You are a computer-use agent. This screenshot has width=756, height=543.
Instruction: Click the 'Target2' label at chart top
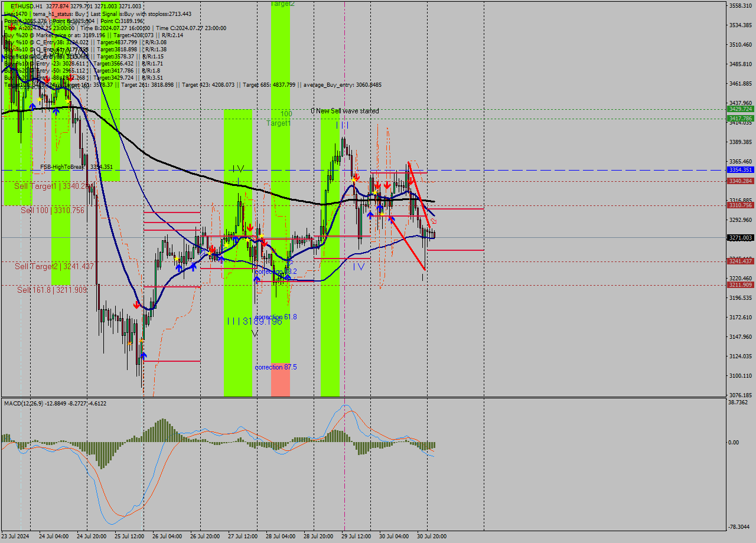[x=282, y=4]
